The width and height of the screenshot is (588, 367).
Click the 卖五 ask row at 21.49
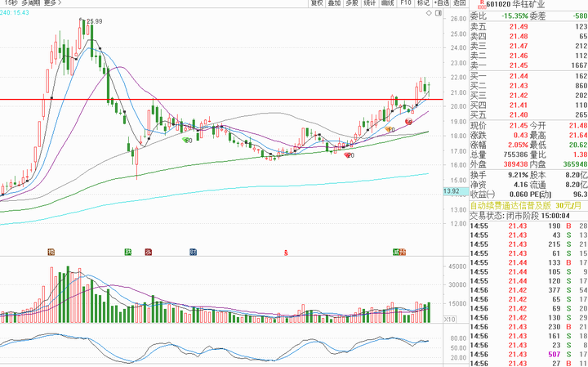pyautogui.click(x=528, y=27)
